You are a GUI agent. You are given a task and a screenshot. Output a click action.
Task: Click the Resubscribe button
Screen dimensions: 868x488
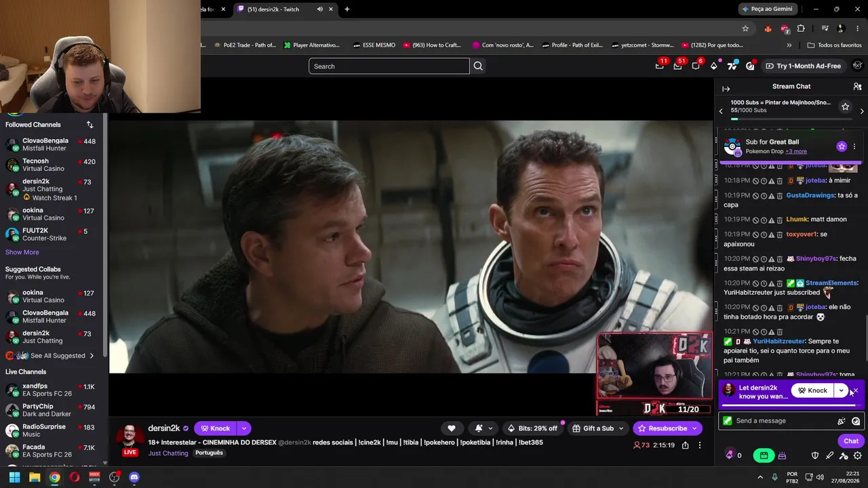667,428
